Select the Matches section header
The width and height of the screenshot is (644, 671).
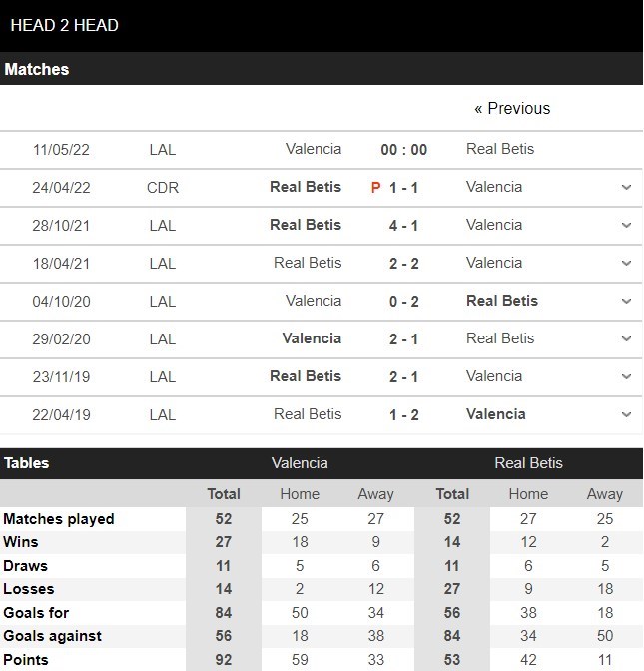pyautogui.click(x=37, y=69)
